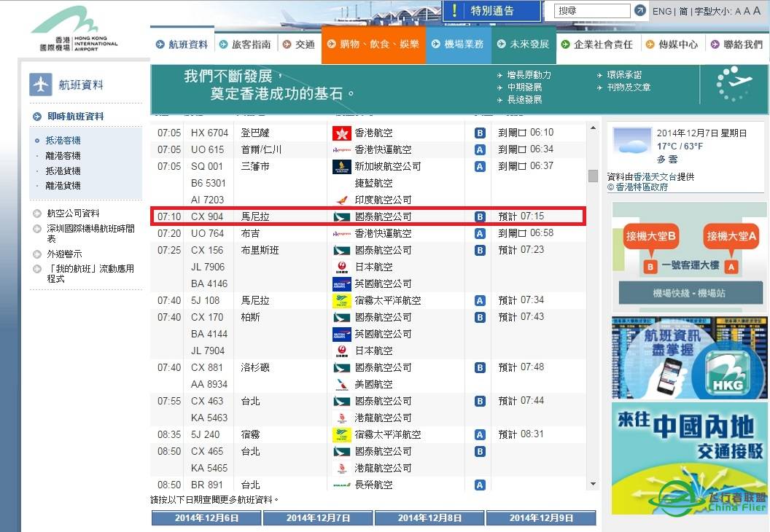Click Hong Kong Airlines logo for HX 6704
The width and height of the screenshot is (770, 532).
tap(341, 133)
